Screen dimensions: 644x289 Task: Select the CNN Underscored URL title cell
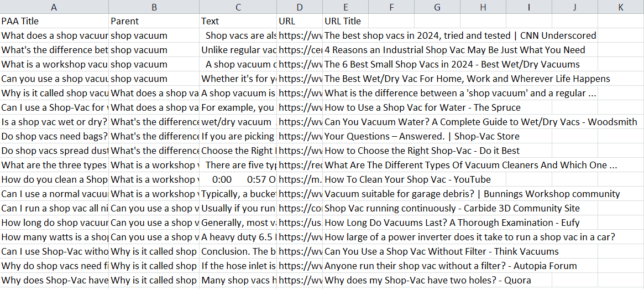coord(460,35)
